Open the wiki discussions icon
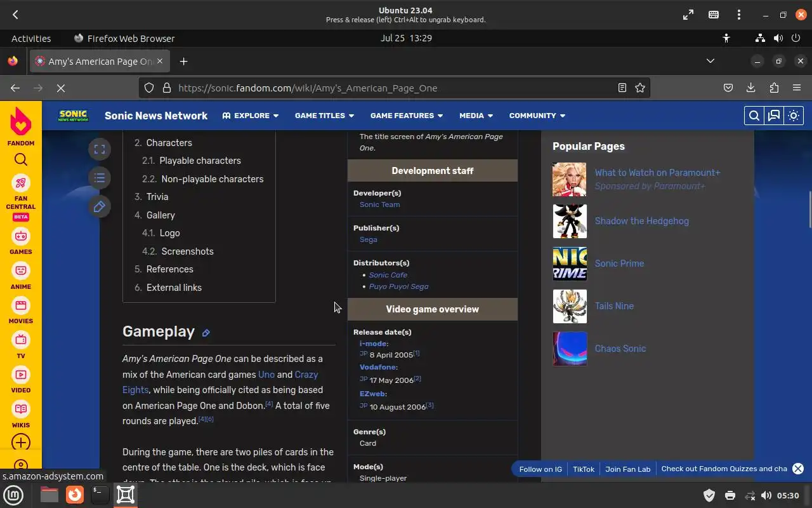Image resolution: width=812 pixels, height=508 pixels. point(774,116)
